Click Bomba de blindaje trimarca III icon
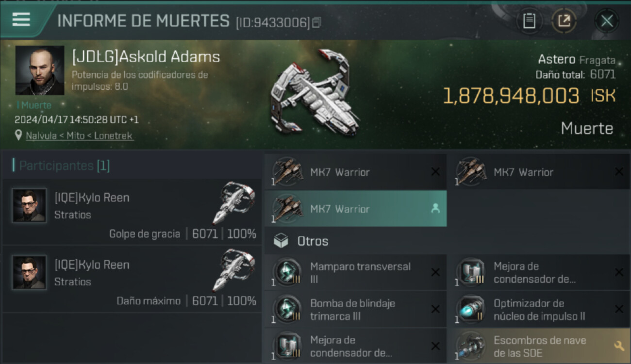The image size is (631, 364). (286, 310)
